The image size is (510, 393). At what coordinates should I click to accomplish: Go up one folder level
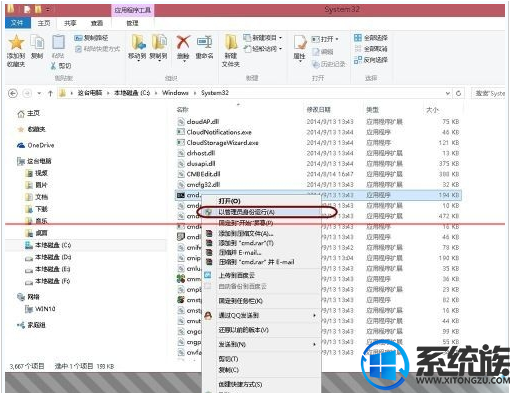(50, 93)
